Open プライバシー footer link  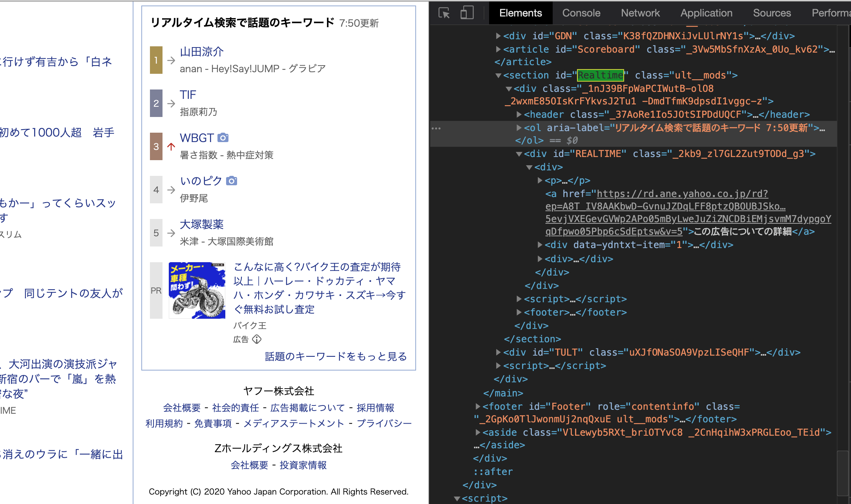384,424
